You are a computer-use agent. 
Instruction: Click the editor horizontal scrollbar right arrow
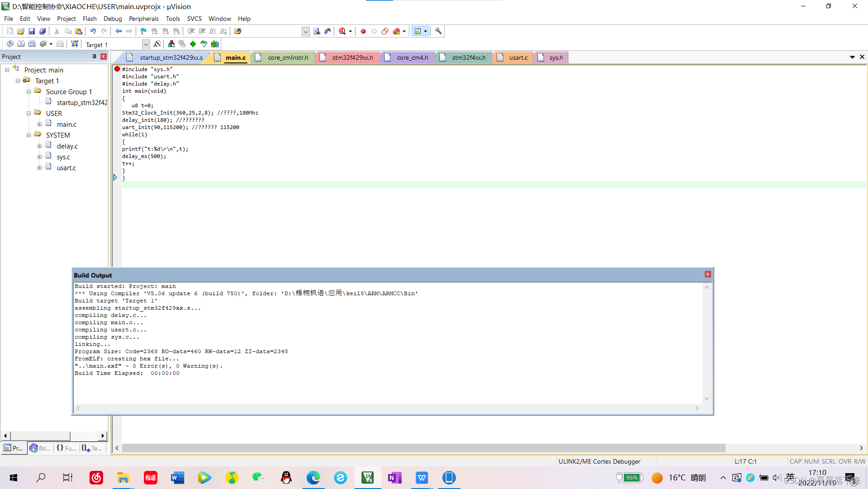tap(862, 448)
